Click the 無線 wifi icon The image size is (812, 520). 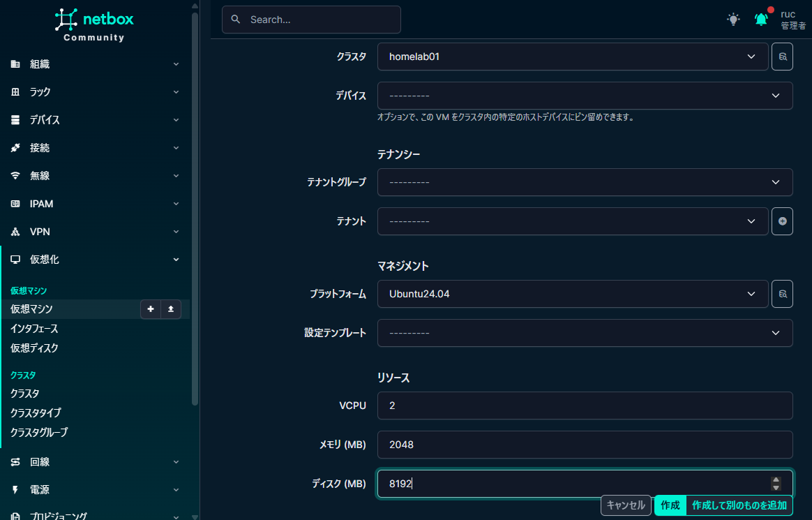tap(15, 176)
